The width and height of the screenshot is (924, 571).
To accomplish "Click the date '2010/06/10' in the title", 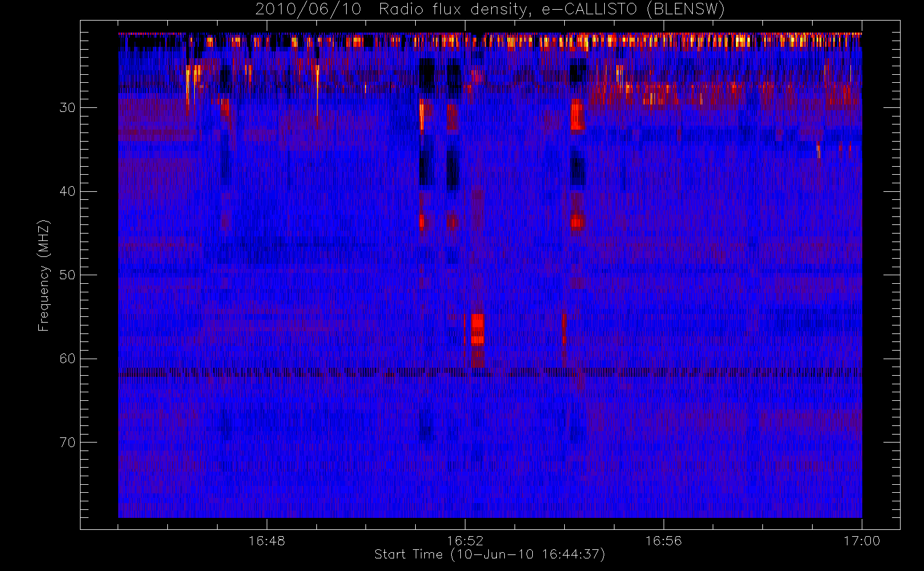I will 308,9.
